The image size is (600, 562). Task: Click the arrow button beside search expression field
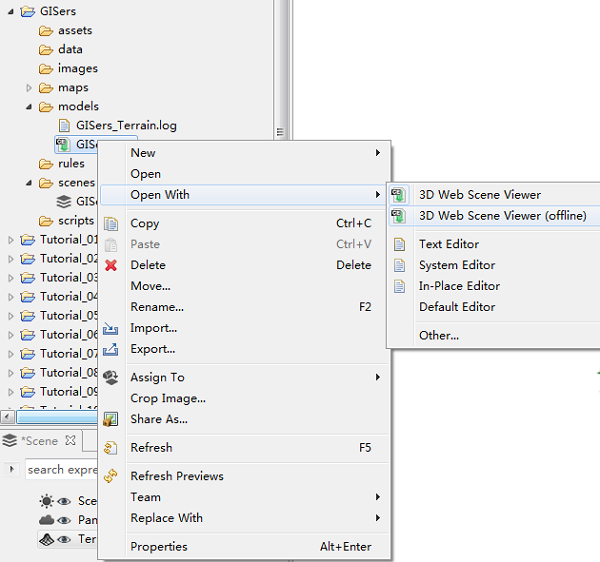pos(11,469)
